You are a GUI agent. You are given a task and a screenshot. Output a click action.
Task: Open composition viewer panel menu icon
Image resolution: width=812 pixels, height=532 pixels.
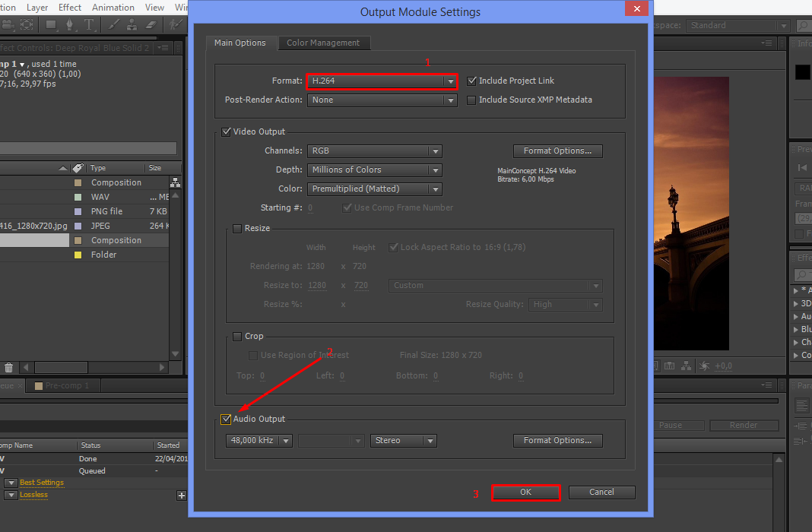pyautogui.click(x=767, y=43)
